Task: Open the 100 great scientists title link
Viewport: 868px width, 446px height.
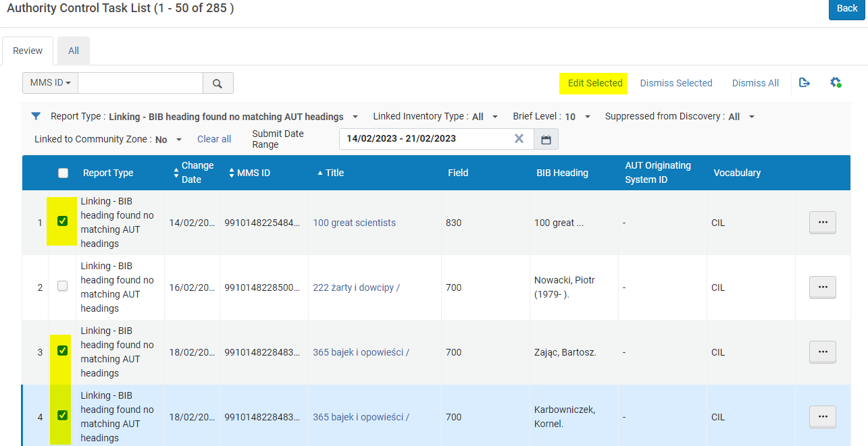Action: pyautogui.click(x=355, y=223)
